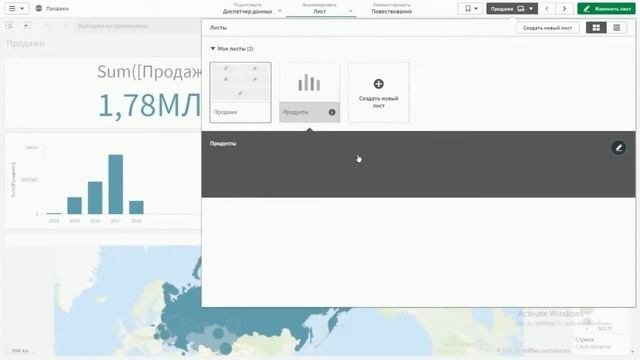
Task: Click Создать новый лист button in header
Action: [x=547, y=28]
